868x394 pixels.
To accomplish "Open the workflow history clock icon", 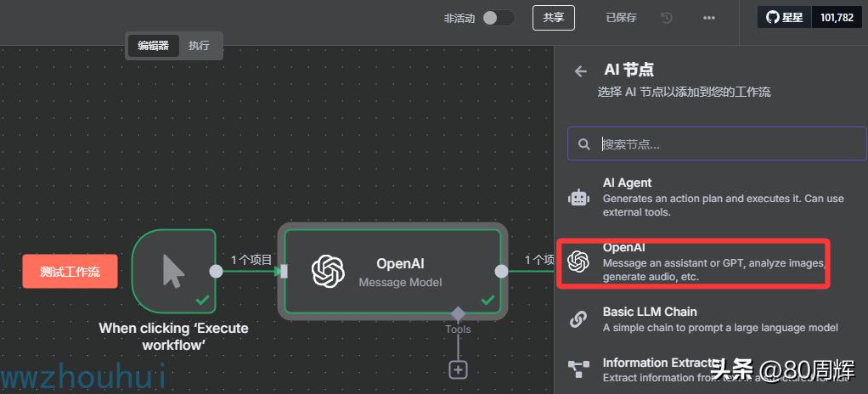I will [667, 18].
